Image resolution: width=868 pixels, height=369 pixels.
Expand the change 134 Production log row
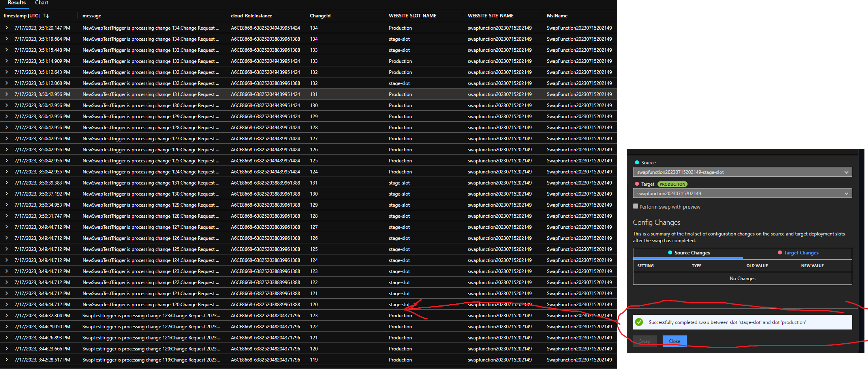pyautogui.click(x=7, y=28)
